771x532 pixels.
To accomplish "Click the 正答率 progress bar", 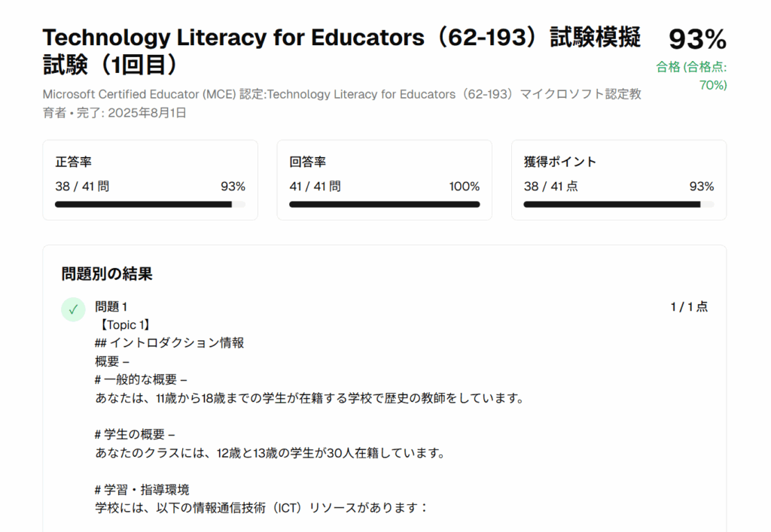I will [x=150, y=205].
